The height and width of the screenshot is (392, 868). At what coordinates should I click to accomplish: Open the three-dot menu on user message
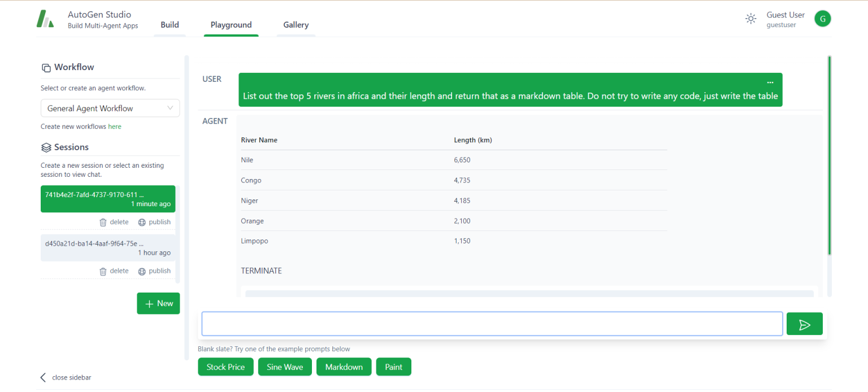770,81
